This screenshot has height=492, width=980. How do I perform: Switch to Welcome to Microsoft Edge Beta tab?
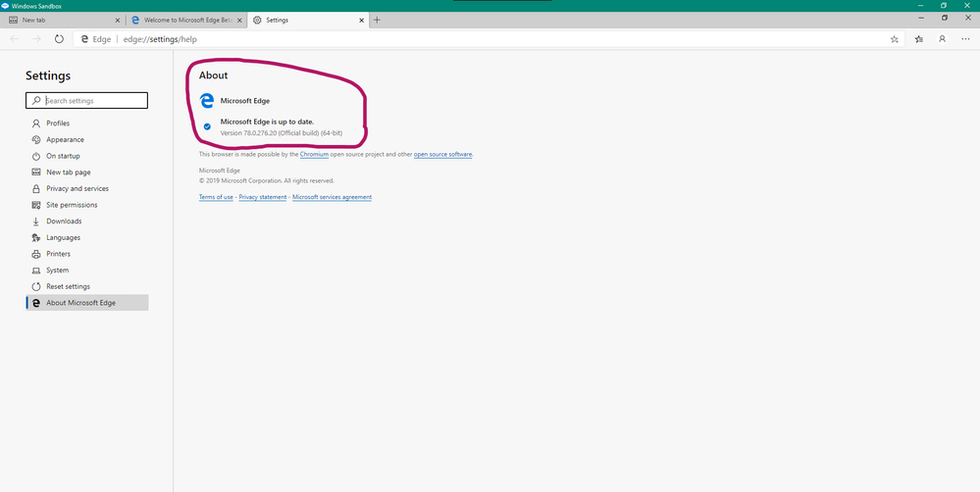click(x=186, y=20)
